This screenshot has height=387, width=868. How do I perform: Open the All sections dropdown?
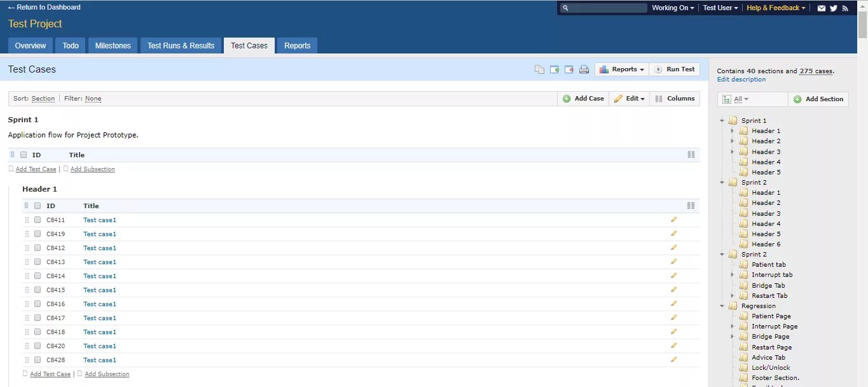[x=741, y=99]
